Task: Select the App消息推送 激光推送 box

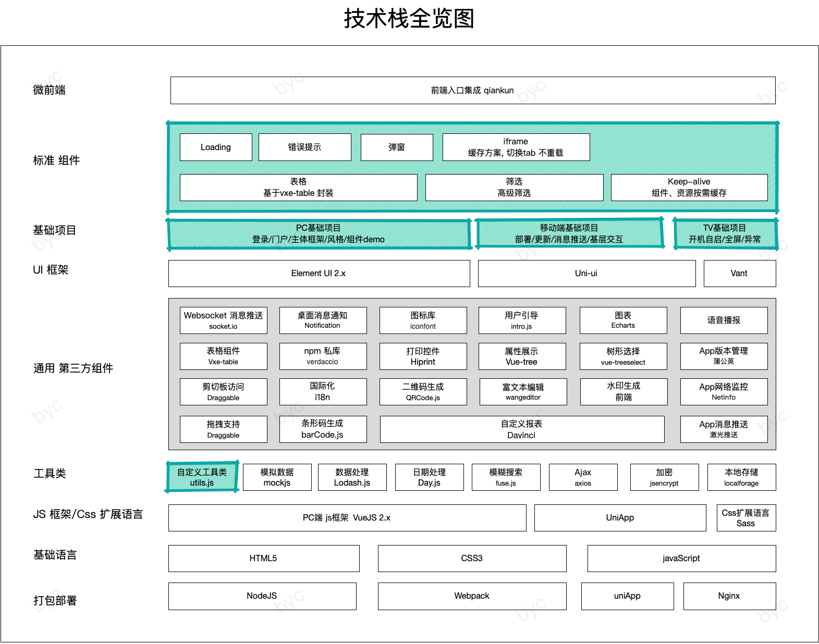Action: (724, 429)
